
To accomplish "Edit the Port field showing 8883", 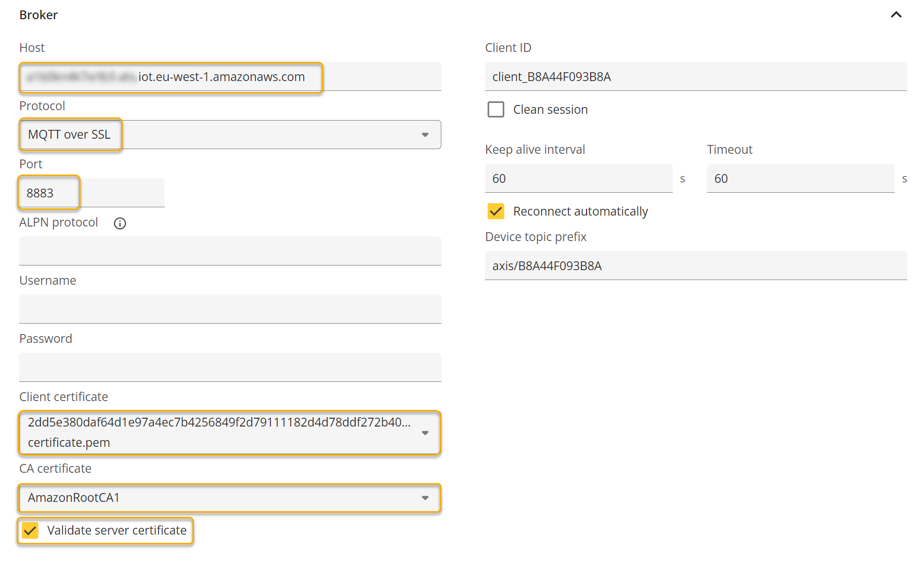I will click(92, 193).
